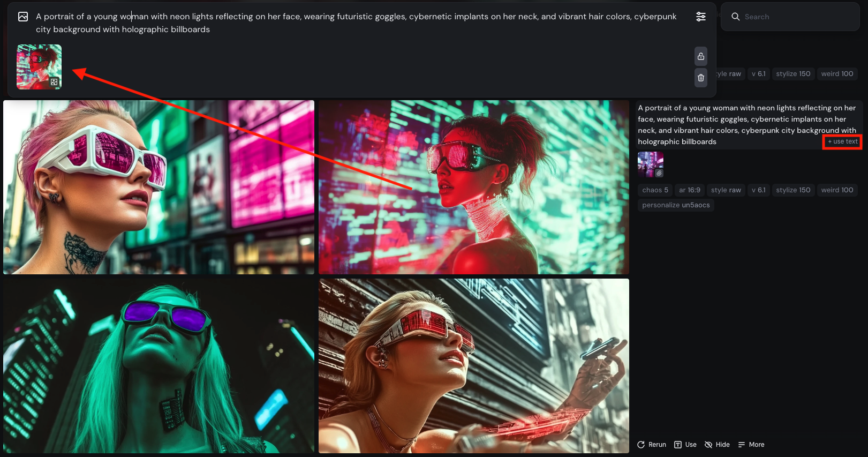
Task: Click the search magnifier icon
Action: (736, 17)
